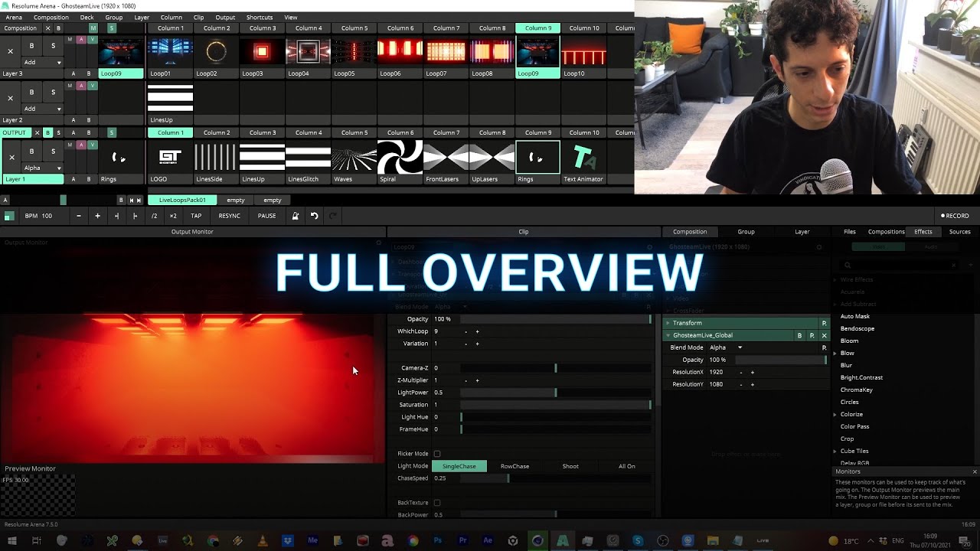Open the Windows Start menu

pyautogui.click(x=11, y=540)
